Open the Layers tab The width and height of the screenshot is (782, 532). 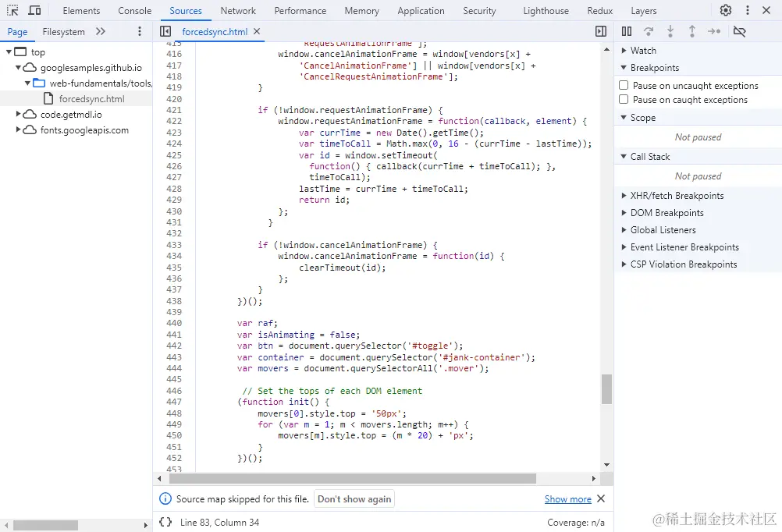(x=644, y=10)
